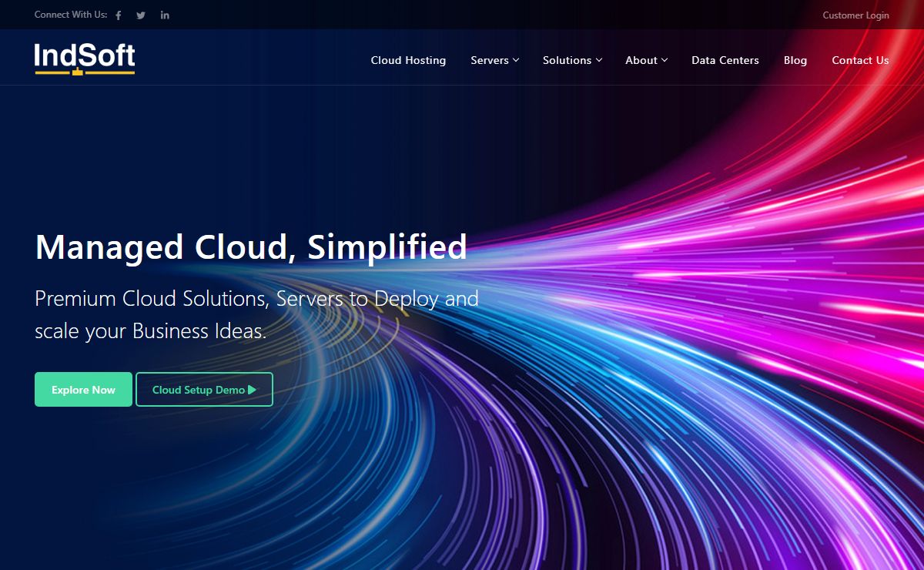Image resolution: width=924 pixels, height=570 pixels.
Task: Visit the LinkedIn icon in top bar
Action: (x=165, y=15)
